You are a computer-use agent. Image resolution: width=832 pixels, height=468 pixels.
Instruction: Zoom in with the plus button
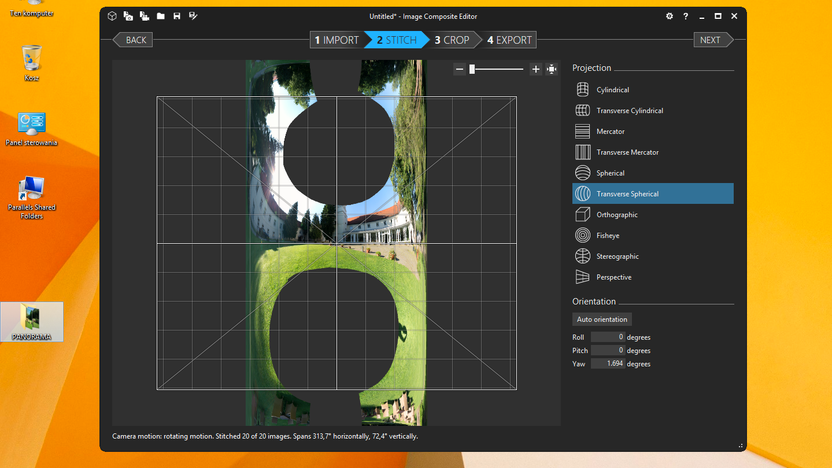535,69
